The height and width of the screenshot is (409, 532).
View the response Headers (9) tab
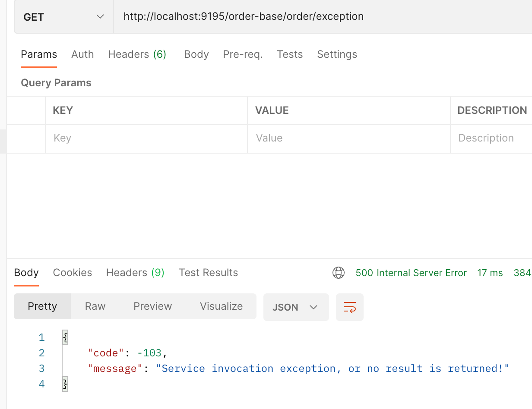pyautogui.click(x=135, y=273)
